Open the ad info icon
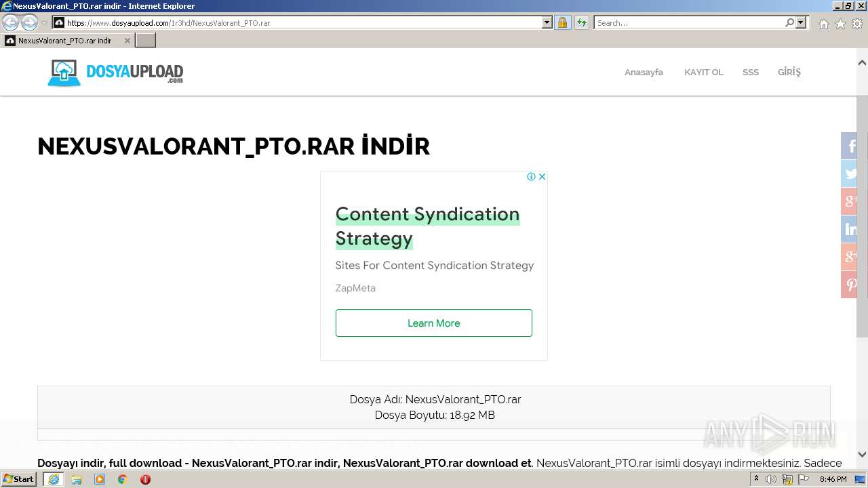Screen dimensions: 868x488 pos(532,177)
